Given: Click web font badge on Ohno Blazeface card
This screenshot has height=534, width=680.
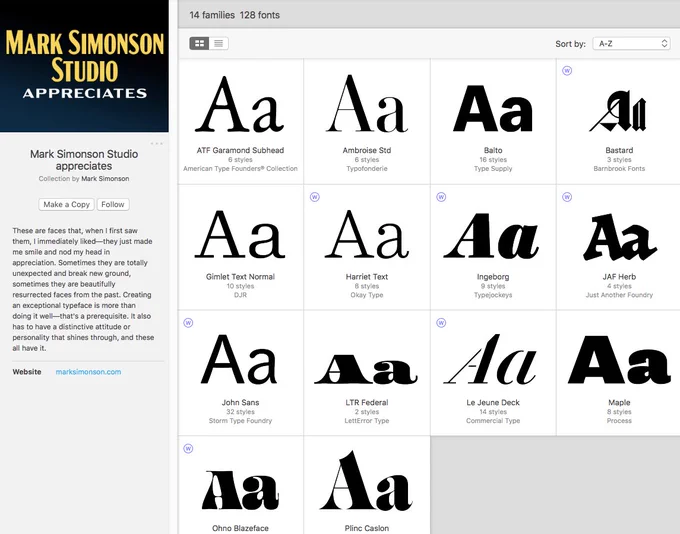Looking at the screenshot, I should tap(188, 449).
